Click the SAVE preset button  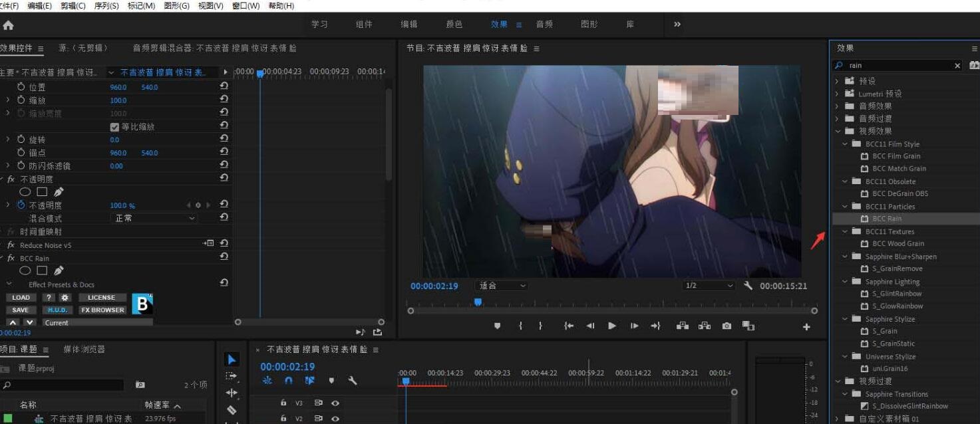[21, 310]
